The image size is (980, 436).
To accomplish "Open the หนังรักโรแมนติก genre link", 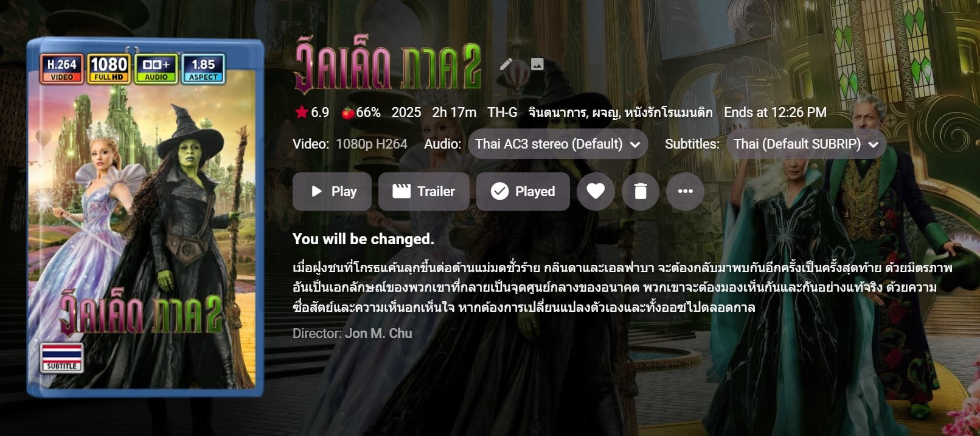I will pyautogui.click(x=669, y=113).
